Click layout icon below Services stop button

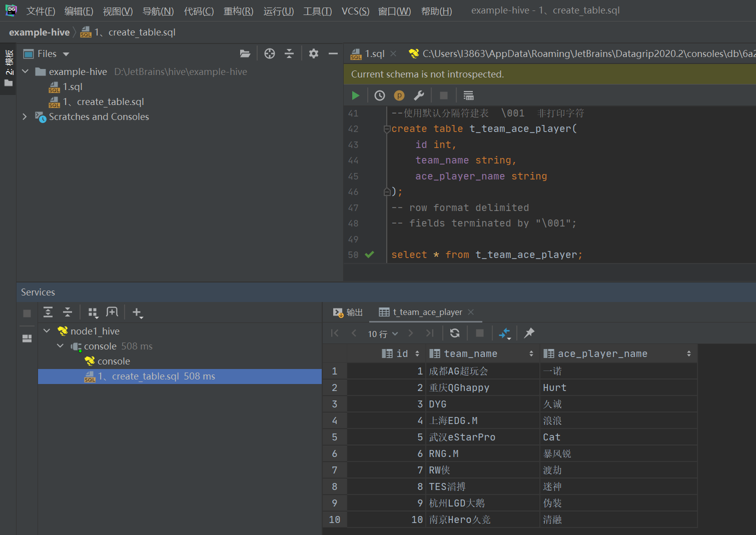(x=27, y=338)
